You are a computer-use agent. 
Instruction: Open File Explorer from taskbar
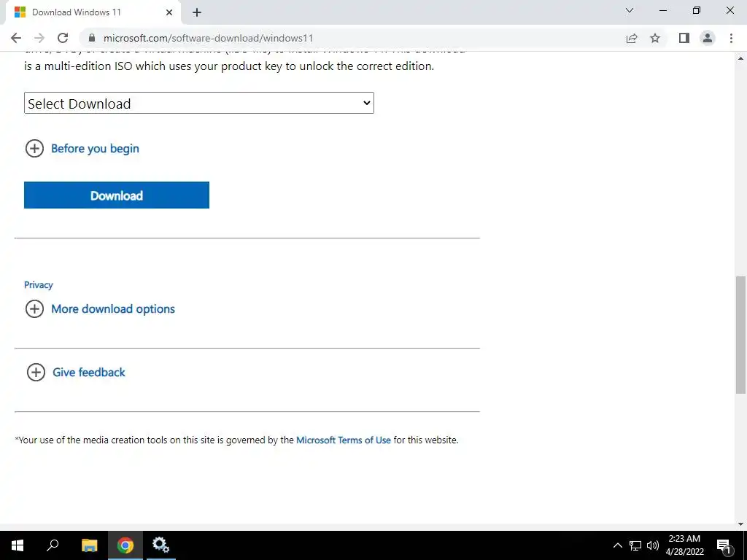[89, 545]
